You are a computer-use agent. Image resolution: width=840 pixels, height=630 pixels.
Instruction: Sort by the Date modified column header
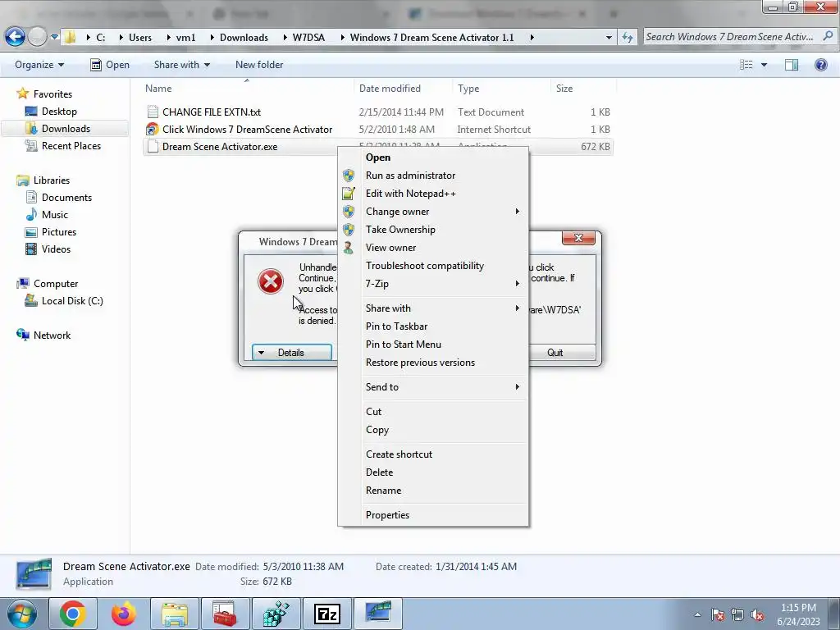pyautogui.click(x=390, y=89)
